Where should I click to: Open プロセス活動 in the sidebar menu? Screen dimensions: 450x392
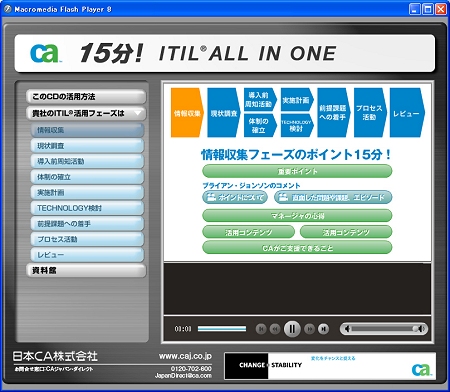coord(87,239)
